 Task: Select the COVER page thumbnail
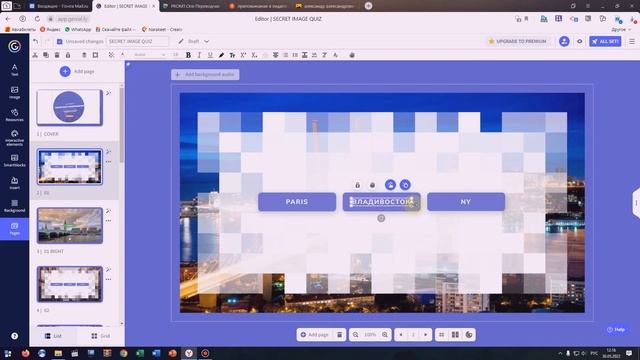69,107
